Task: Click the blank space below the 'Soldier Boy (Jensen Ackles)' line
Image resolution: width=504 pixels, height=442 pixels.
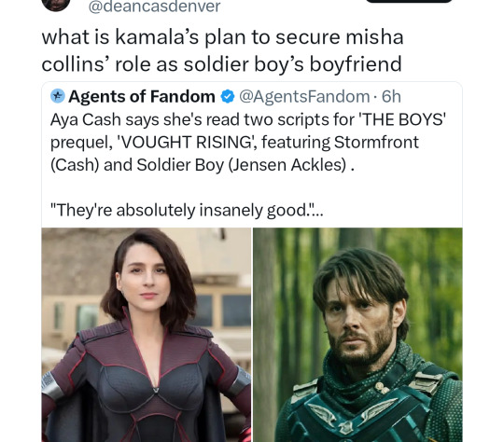Action: (252, 188)
